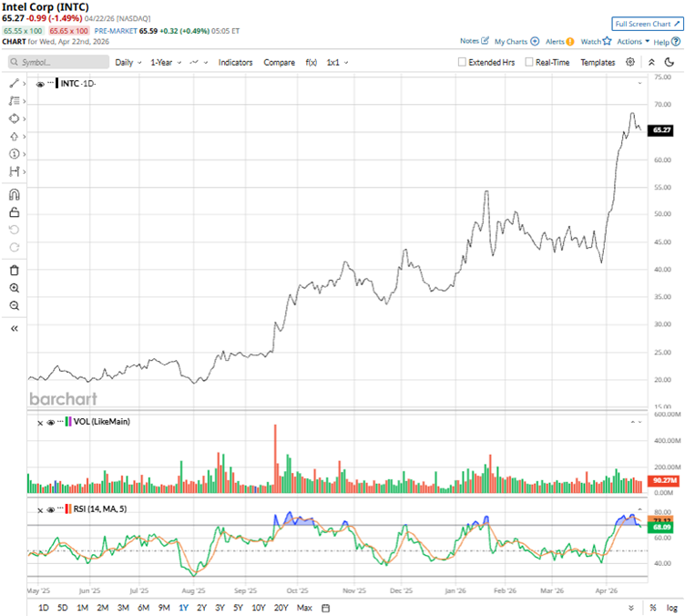Remove the VOL indicator
Screen dimensions: 685x616
(x=40, y=423)
